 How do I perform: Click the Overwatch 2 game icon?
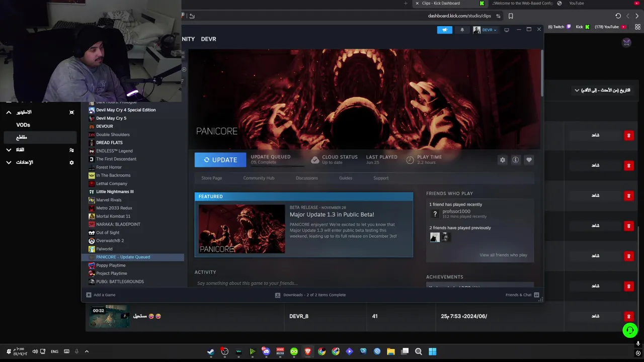point(92,240)
